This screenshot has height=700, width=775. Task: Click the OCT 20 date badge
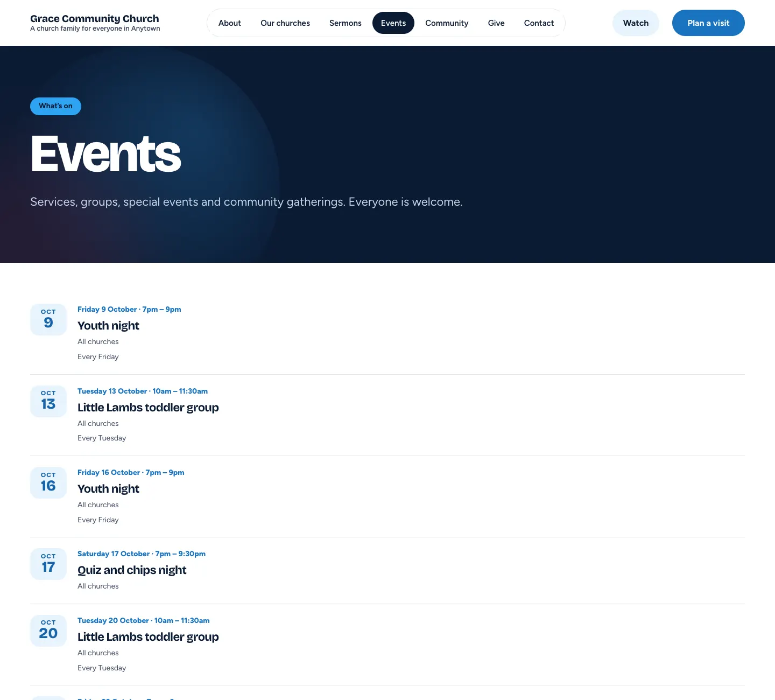click(x=48, y=631)
